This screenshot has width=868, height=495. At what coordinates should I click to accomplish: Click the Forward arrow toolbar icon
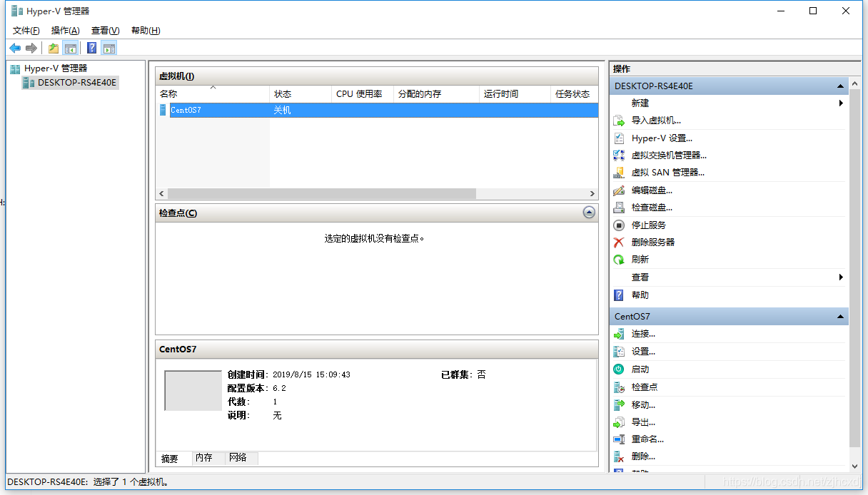coord(31,48)
